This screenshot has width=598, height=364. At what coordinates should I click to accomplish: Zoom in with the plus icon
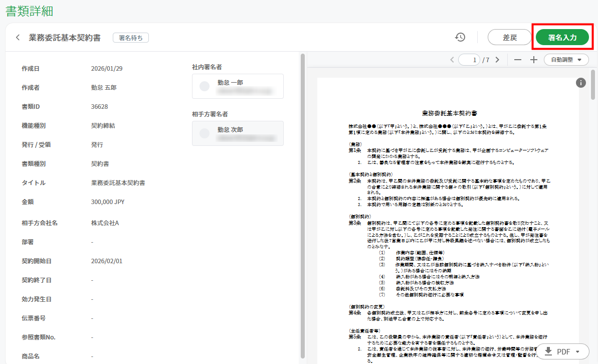pos(533,60)
